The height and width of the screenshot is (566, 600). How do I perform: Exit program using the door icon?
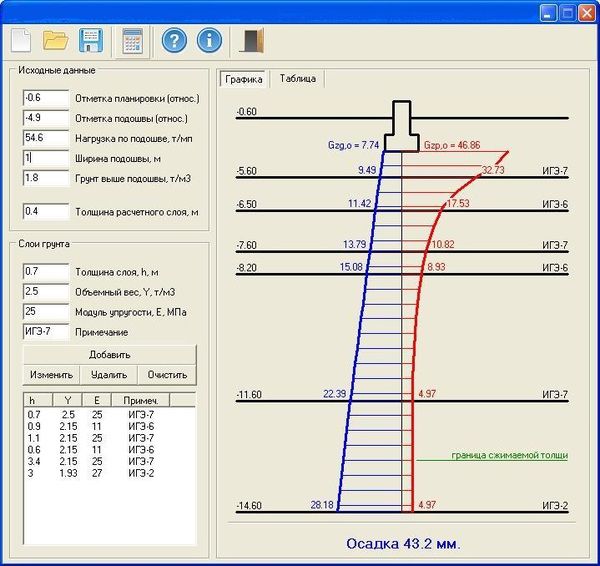[252, 40]
